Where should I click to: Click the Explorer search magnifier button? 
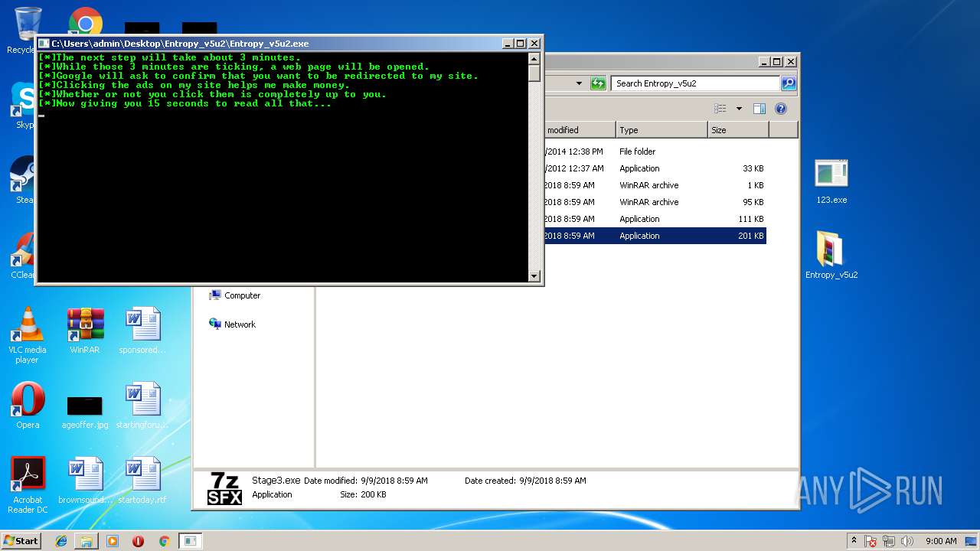coord(788,83)
